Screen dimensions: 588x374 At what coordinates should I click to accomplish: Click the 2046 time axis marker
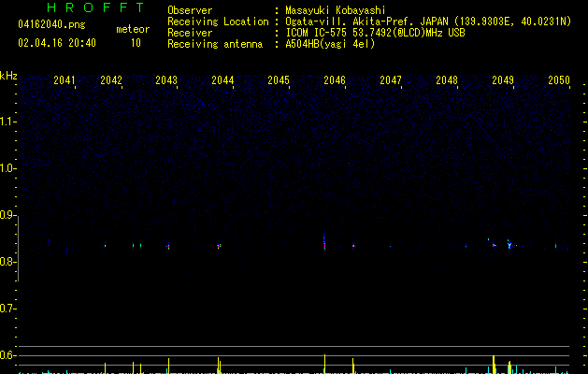(x=335, y=80)
